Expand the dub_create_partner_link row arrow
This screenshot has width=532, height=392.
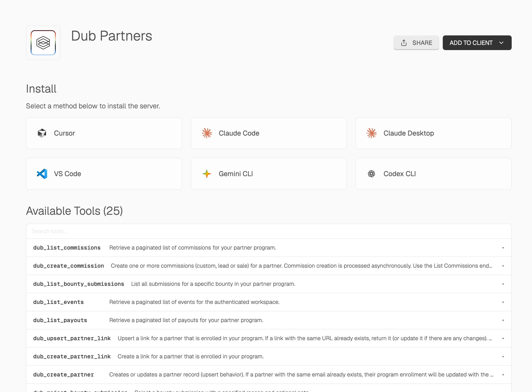503,357
